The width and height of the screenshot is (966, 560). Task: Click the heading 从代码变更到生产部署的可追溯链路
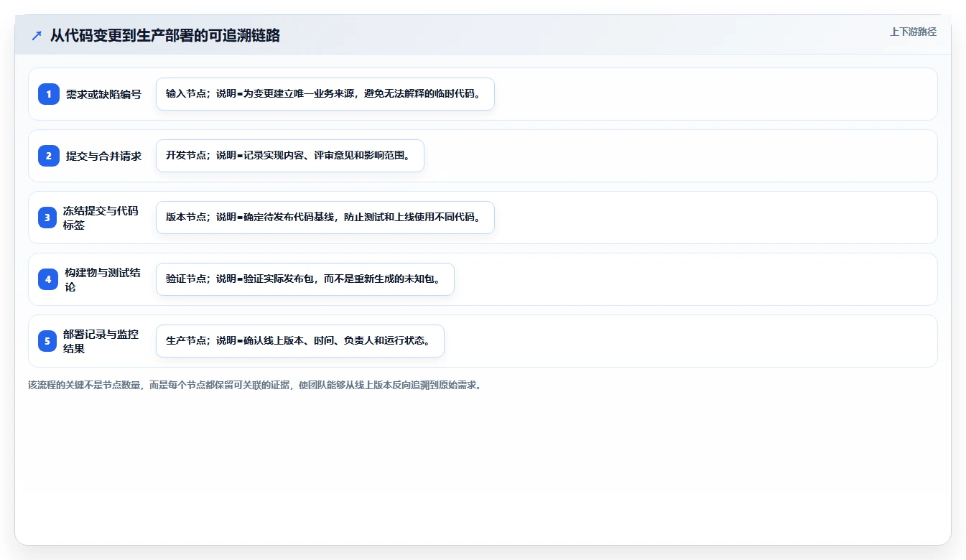click(x=165, y=35)
